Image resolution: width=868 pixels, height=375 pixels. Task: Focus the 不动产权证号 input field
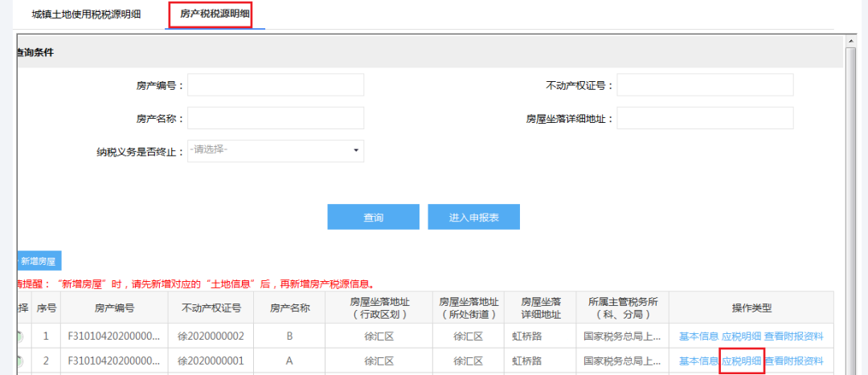tap(705, 84)
